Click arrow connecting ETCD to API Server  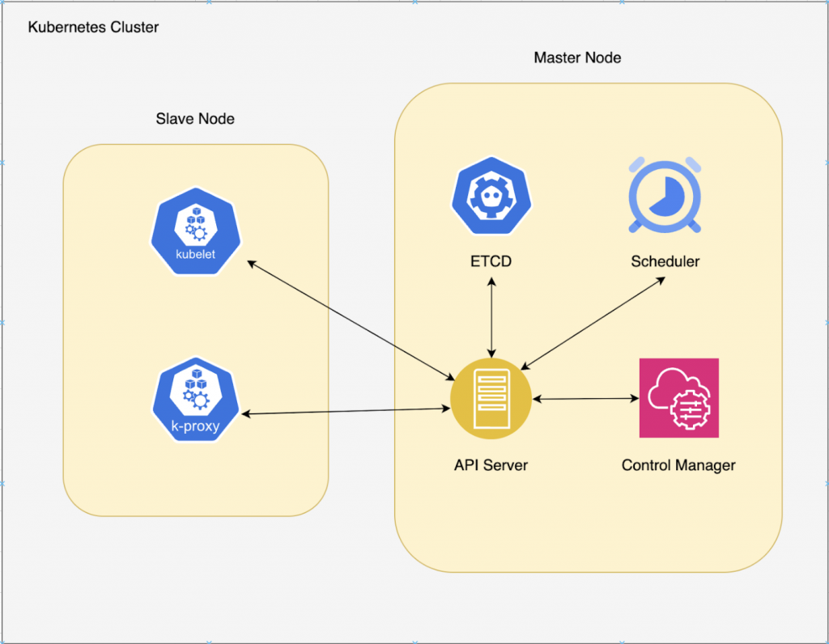point(491,318)
